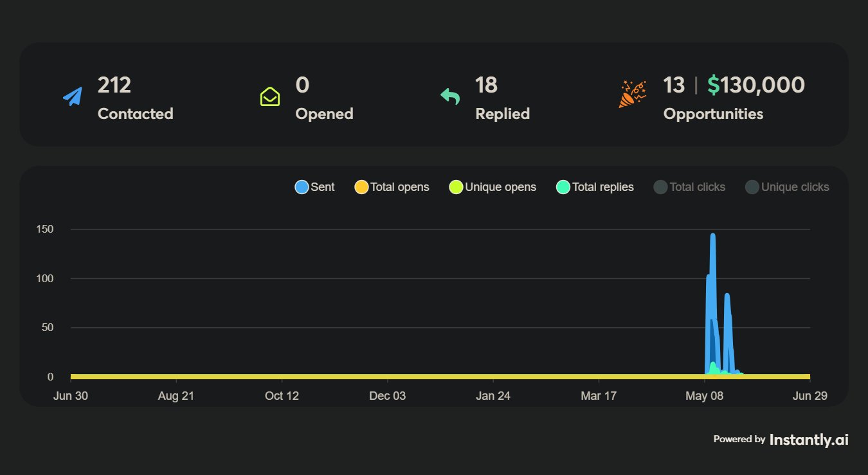Click the gray Unique clicks legend circle
868x475 pixels.
pyautogui.click(x=752, y=187)
